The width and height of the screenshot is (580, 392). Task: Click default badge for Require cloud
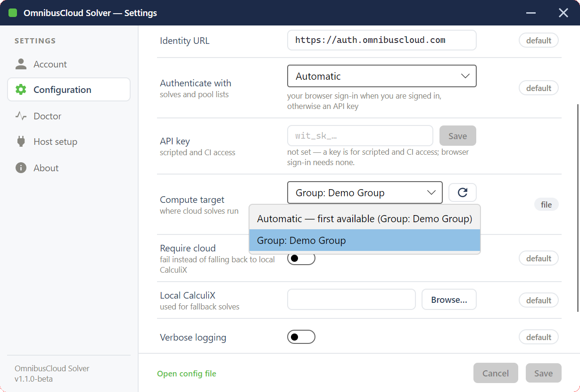pyautogui.click(x=539, y=259)
